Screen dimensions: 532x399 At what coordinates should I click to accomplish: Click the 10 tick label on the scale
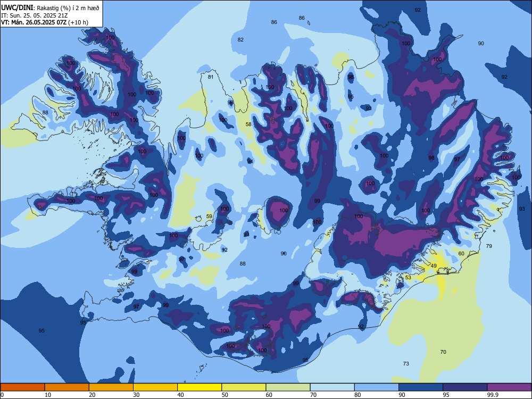coord(48,395)
